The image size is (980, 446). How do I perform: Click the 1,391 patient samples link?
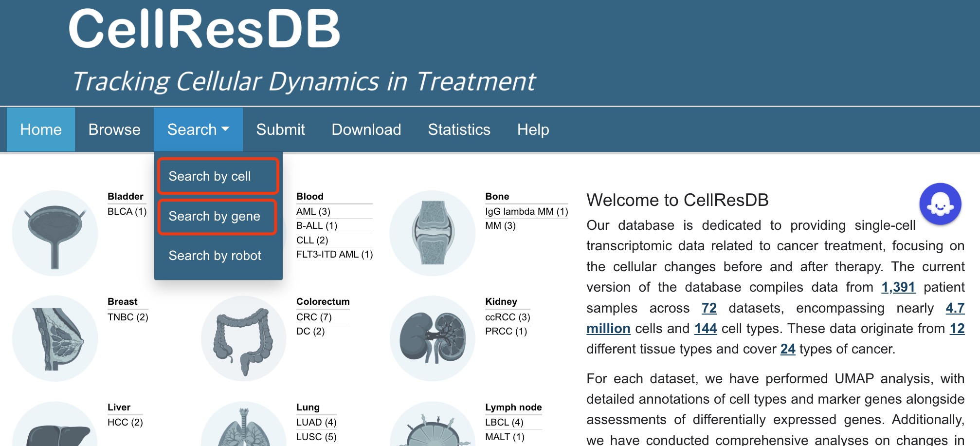(x=898, y=287)
